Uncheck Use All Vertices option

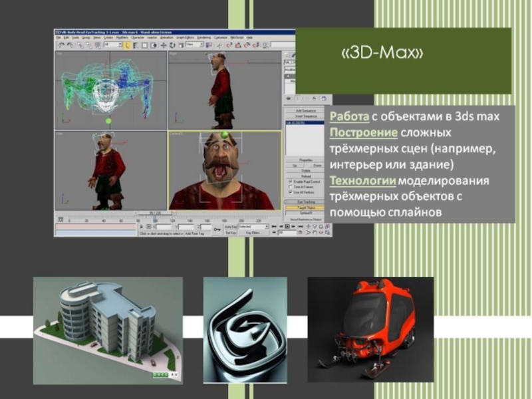[x=289, y=192]
